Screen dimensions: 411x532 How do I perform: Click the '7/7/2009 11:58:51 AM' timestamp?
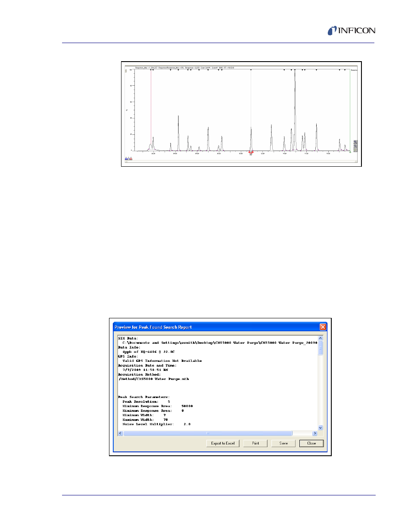point(146,370)
